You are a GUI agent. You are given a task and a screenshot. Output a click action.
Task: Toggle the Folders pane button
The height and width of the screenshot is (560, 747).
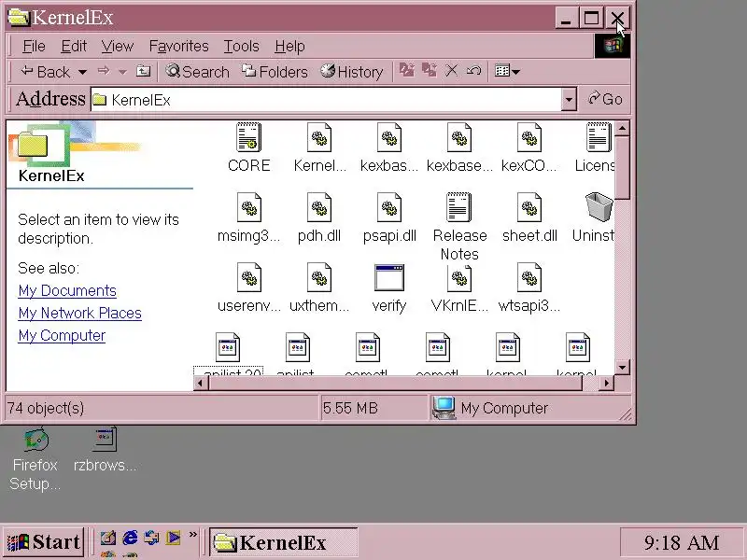point(275,72)
